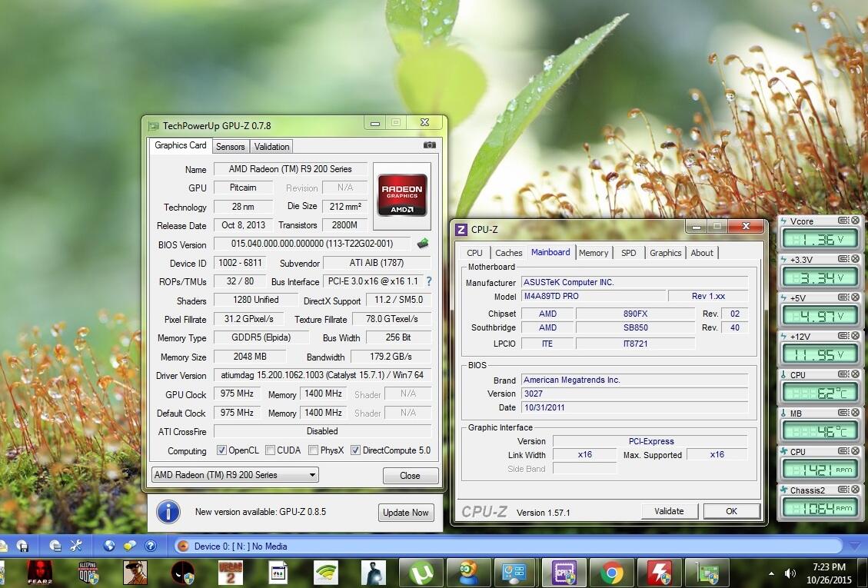This screenshot has width=868, height=588.
Task: Click the down arrow at Device bar end
Action: 853,546
